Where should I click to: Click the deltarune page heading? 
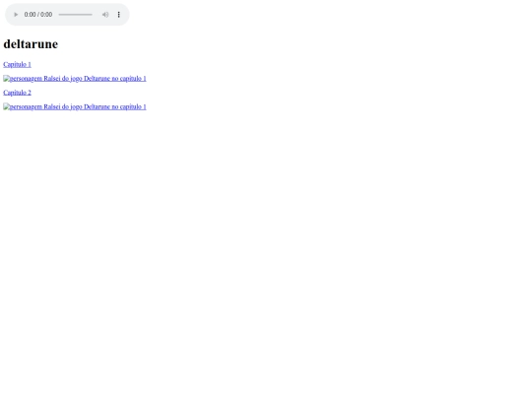click(x=31, y=44)
